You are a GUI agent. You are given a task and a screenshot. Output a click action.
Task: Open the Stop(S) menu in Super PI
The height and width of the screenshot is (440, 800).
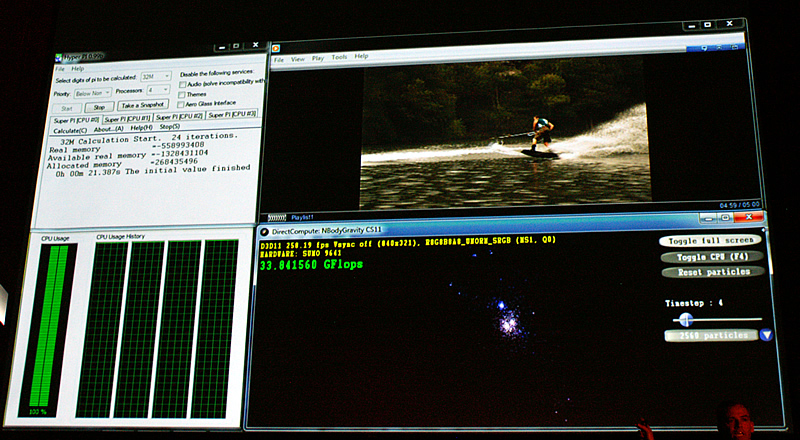169,127
